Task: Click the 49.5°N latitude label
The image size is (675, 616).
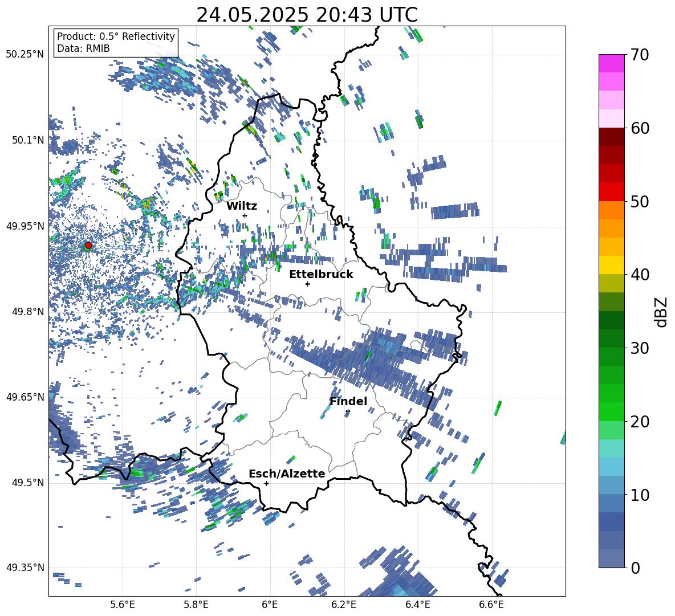Action: coord(28,483)
